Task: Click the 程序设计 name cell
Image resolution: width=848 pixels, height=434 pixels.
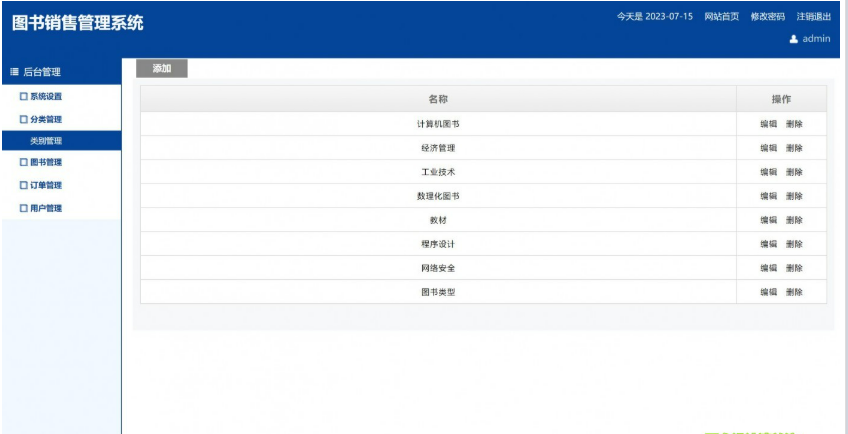Action: 438,244
